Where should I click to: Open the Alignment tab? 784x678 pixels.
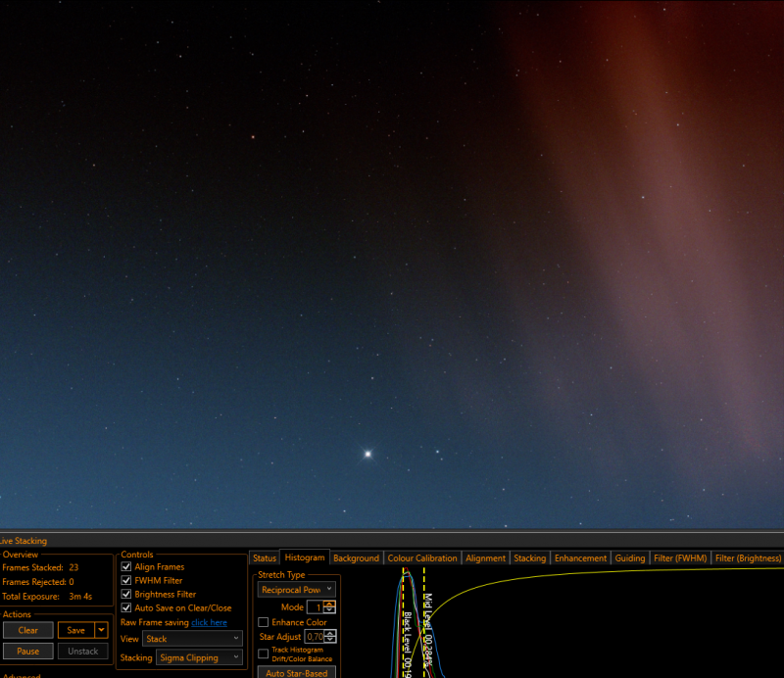tap(485, 558)
